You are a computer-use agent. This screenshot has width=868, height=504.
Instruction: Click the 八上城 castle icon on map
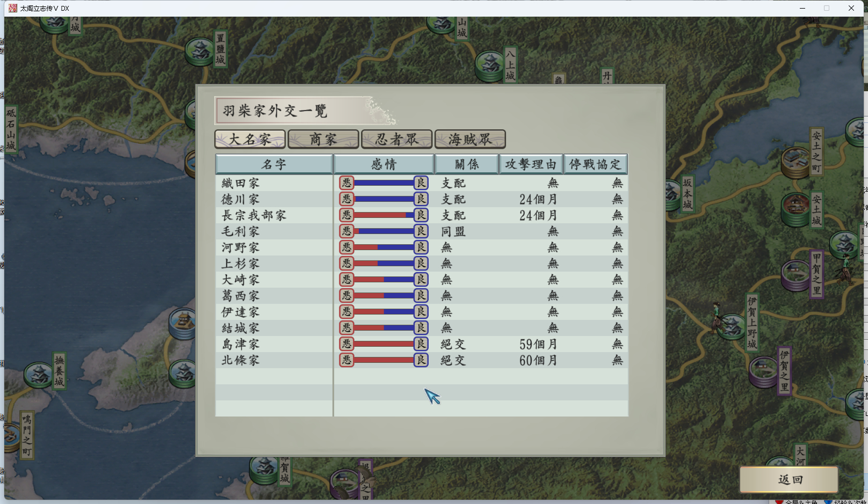(490, 66)
